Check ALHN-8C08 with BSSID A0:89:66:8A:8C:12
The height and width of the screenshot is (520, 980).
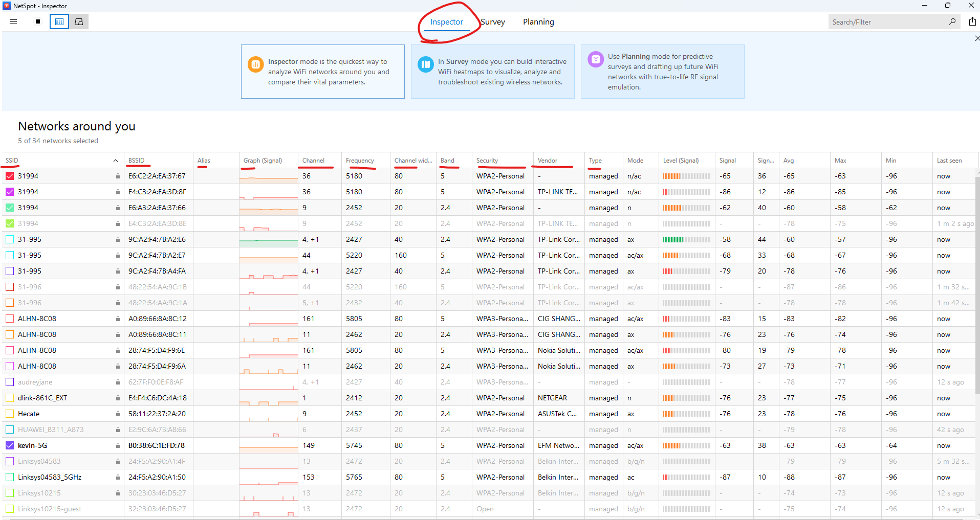click(10, 319)
